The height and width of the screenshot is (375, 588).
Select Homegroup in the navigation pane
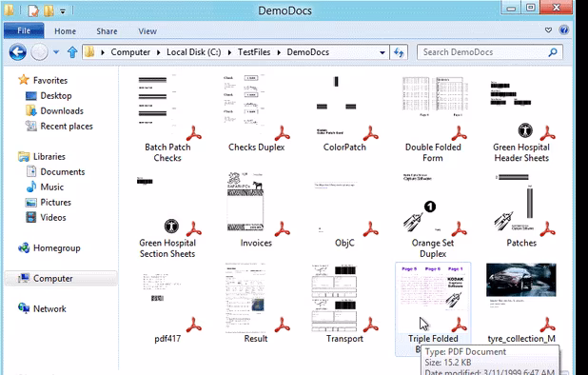[57, 247]
